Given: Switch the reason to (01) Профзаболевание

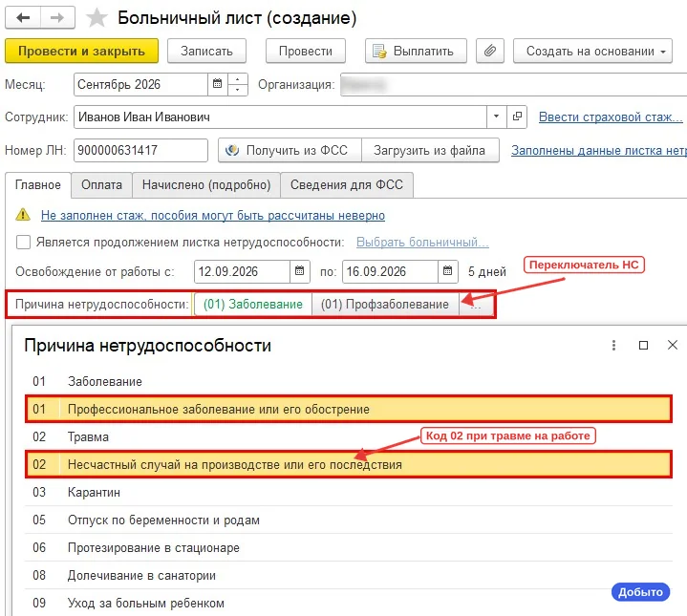Looking at the screenshot, I should (x=385, y=305).
